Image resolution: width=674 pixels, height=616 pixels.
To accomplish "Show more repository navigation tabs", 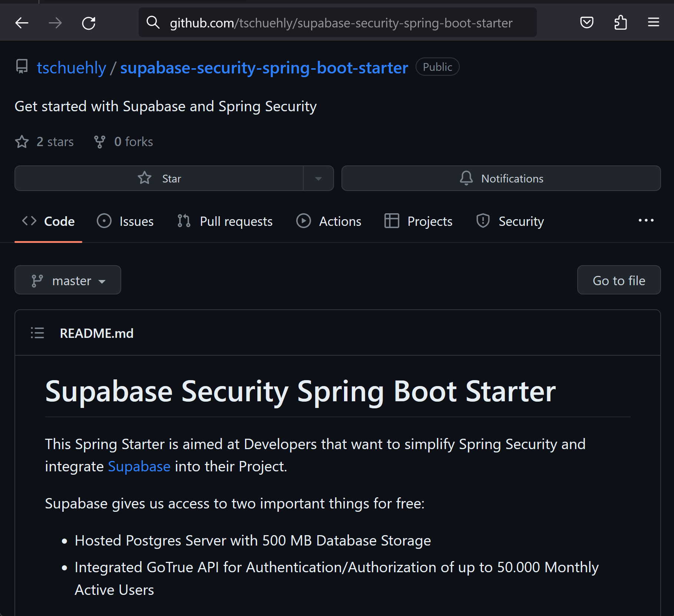I will [646, 221].
